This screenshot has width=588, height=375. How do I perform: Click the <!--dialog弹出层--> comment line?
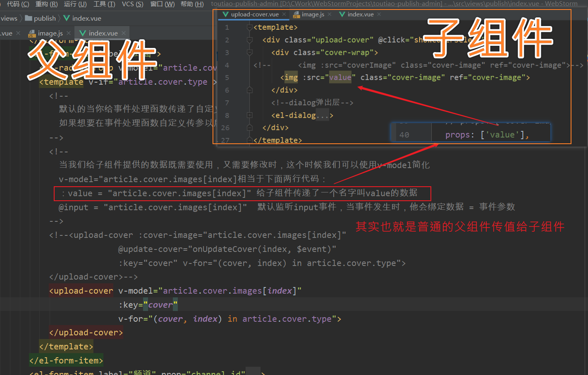click(313, 102)
